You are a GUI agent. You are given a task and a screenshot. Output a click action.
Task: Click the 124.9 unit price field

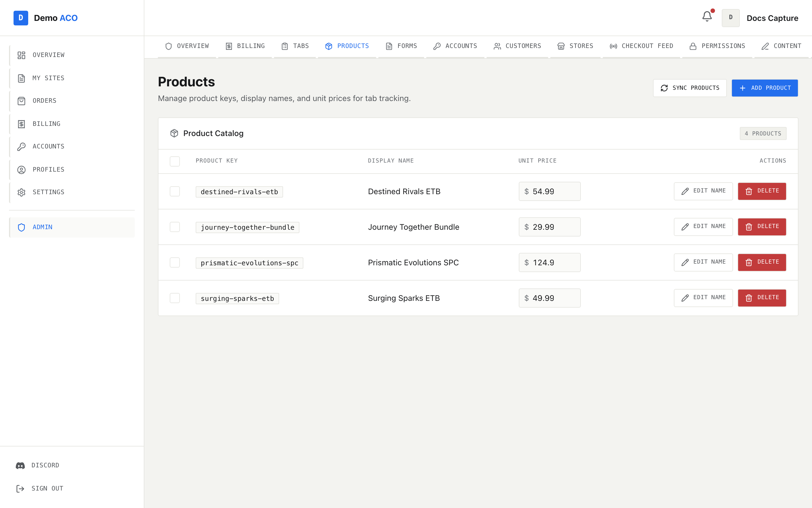550,263
